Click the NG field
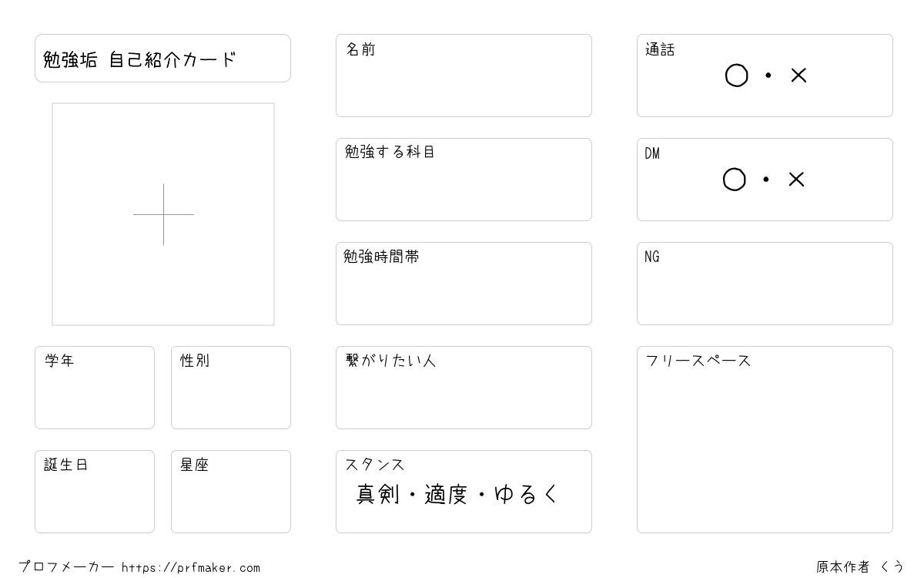Image resolution: width=924 pixels, height=578 pixels. pos(765,284)
